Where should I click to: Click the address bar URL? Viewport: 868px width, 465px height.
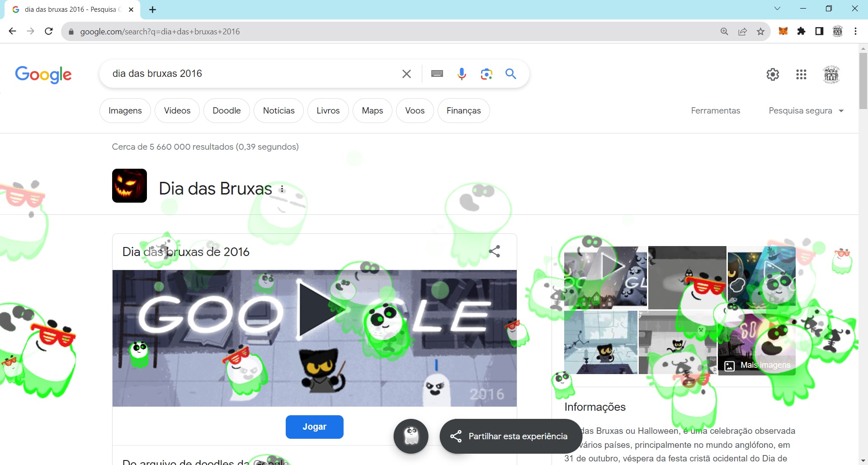coord(160,32)
